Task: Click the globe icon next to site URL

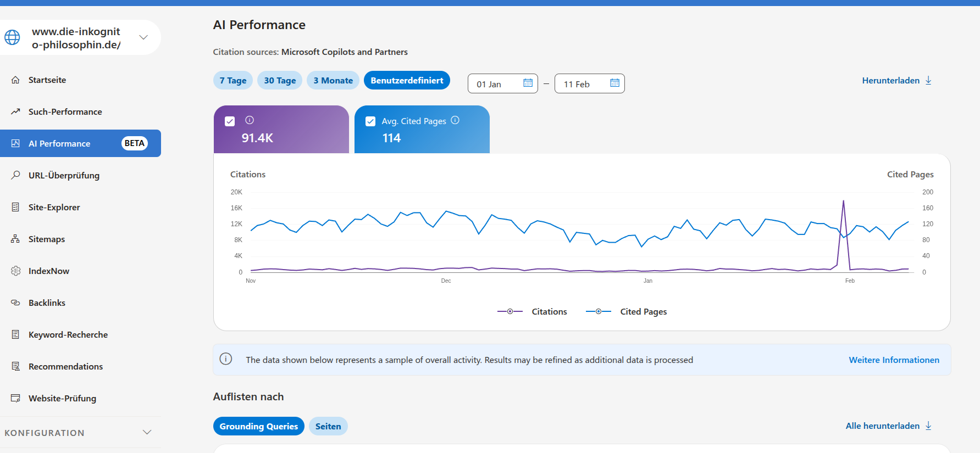Action: click(12, 37)
